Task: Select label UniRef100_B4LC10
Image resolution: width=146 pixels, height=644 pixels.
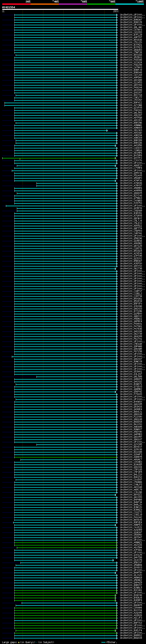Action: [x=131, y=474]
